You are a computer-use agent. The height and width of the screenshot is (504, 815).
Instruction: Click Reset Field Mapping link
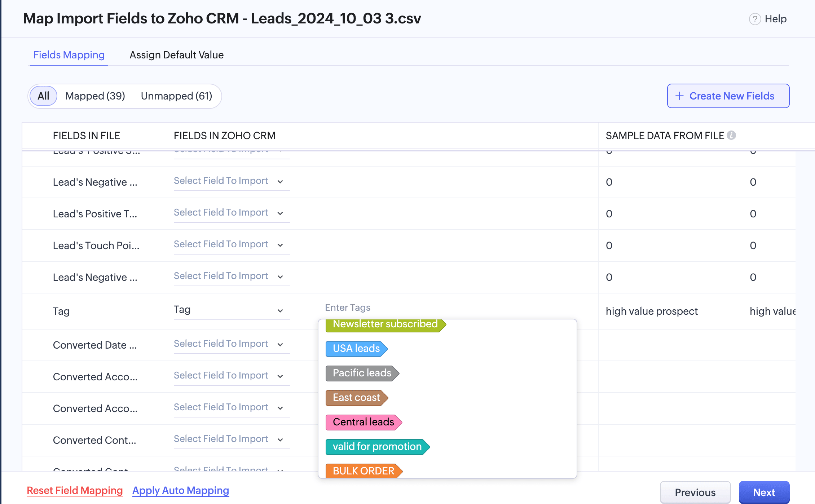click(x=75, y=490)
